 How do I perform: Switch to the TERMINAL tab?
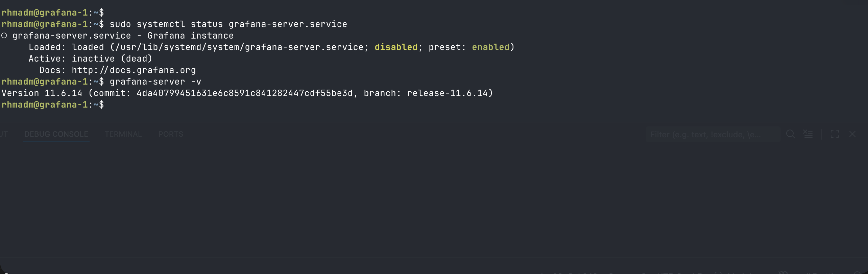coord(123,134)
